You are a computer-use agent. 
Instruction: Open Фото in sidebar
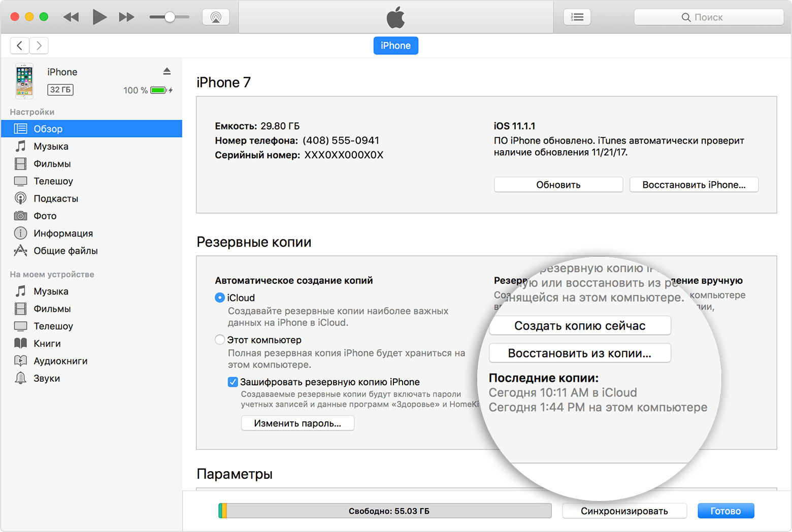45,216
